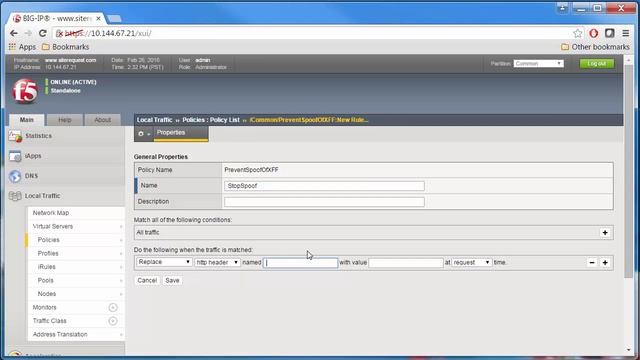640x360 pixels.
Task: Open the Chrome hamburger menu
Action: pos(625,33)
